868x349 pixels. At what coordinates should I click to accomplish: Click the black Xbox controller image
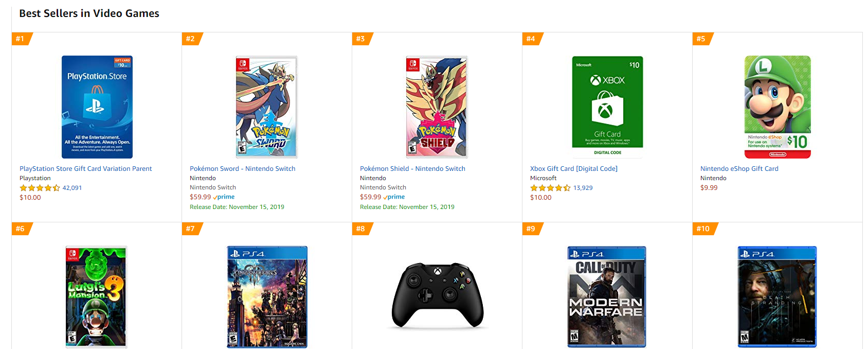438,295
